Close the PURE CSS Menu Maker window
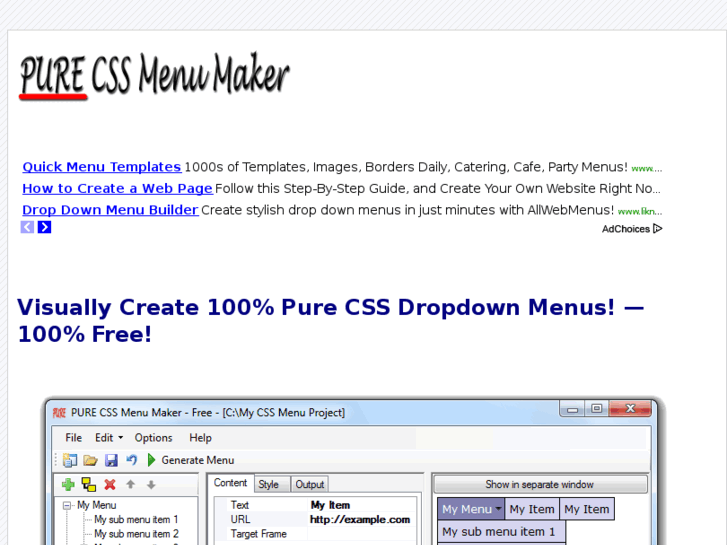 coord(631,409)
